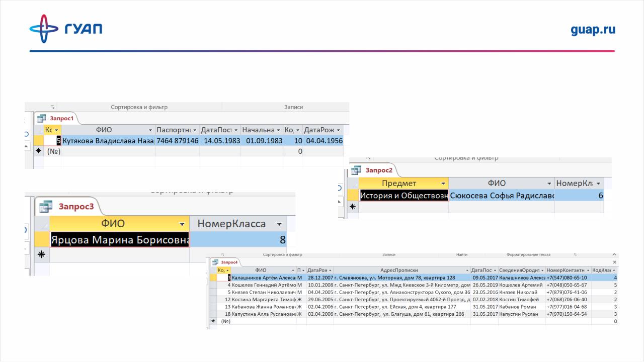Click the Найти group label above Запрос4
Viewport: 644px width, 362px height.
462,255
